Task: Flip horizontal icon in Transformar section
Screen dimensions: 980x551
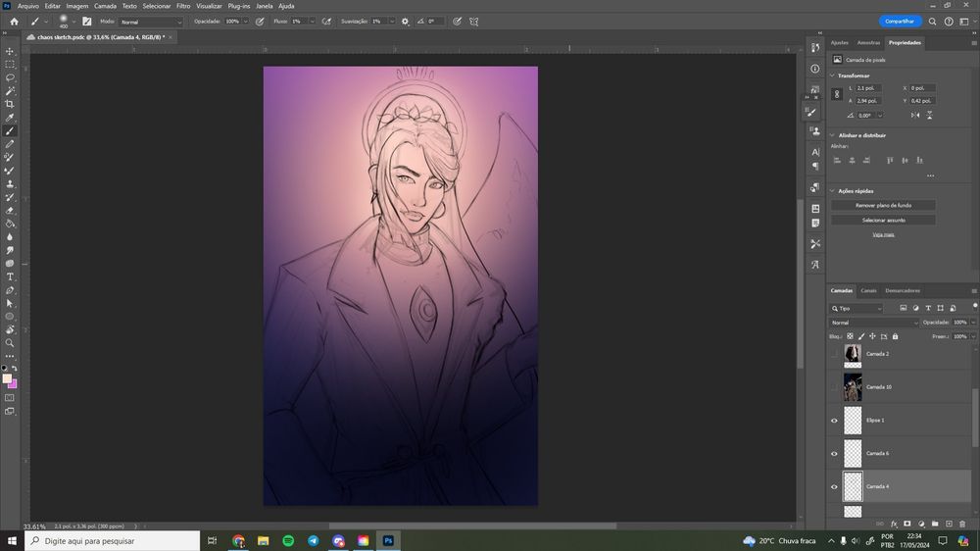Action: [915, 115]
